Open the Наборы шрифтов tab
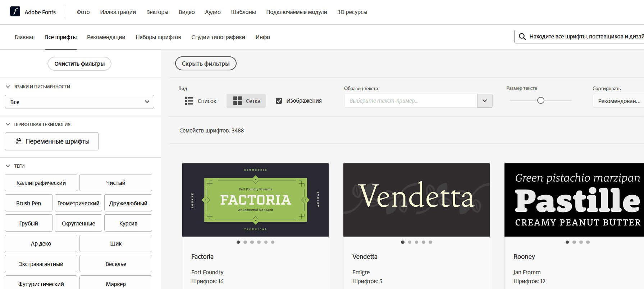Image resolution: width=644 pixels, height=289 pixels. [x=159, y=37]
